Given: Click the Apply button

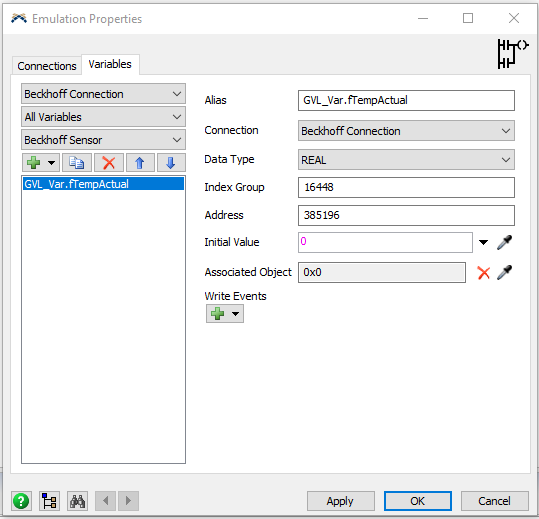Looking at the screenshot, I should pos(340,501).
